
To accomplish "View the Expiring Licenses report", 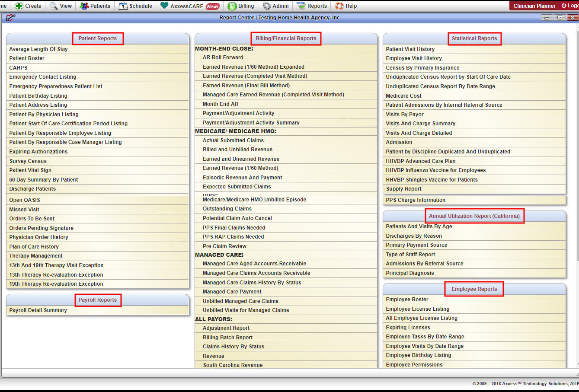I will [x=408, y=328].
